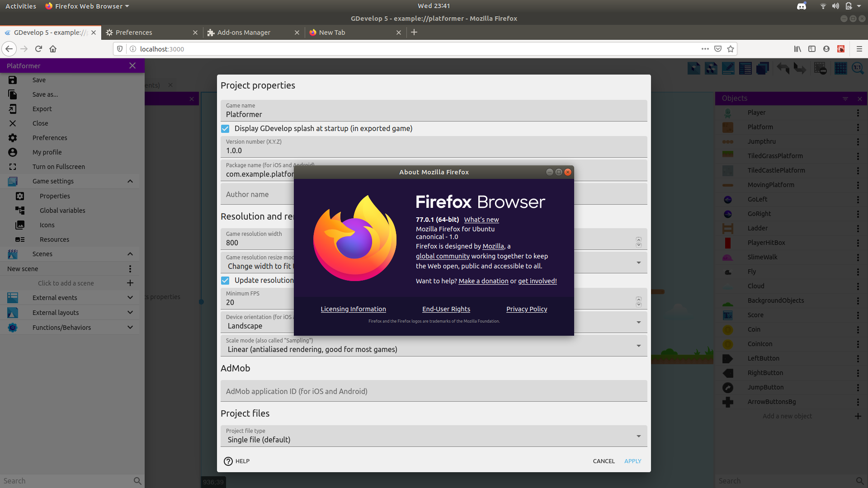Increase Minimum FPS using the stepper arrow
Viewport: 868px width, 488px height.
click(639, 296)
